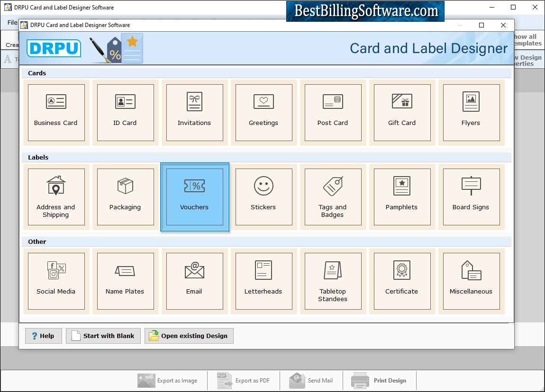The width and height of the screenshot is (545, 392).
Task: Pick the Greetings card tile
Action: coord(264,113)
